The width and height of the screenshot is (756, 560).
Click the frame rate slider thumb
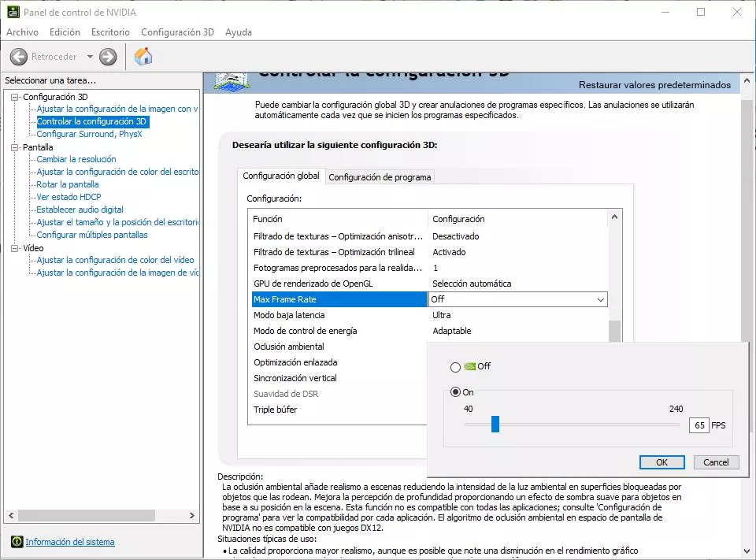495,425
